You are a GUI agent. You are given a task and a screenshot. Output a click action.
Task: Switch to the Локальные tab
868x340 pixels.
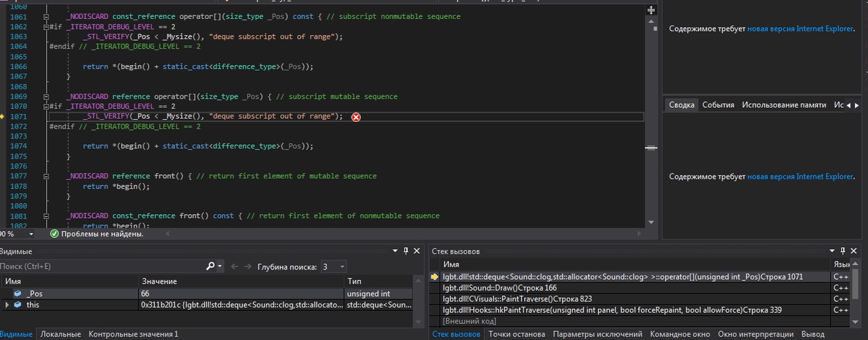tap(60, 334)
